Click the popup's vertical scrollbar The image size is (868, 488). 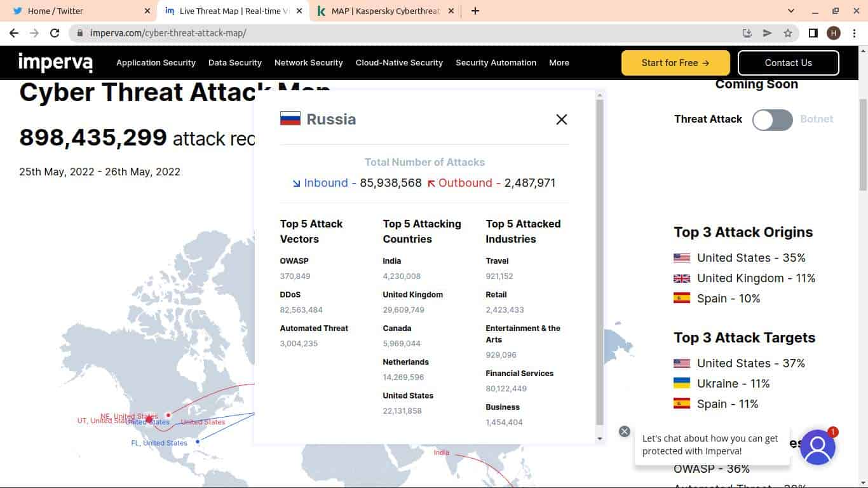pyautogui.click(x=599, y=254)
